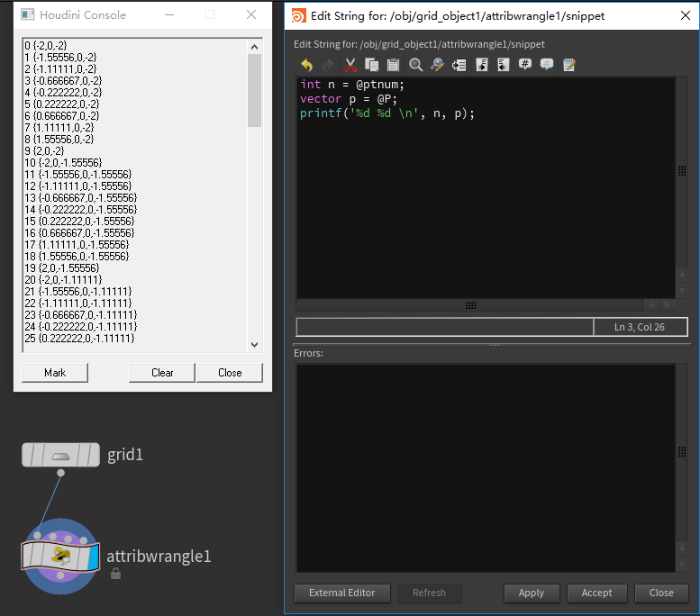
Task: Uncomment lines with the faded # bubble icon
Action: [x=547, y=65]
